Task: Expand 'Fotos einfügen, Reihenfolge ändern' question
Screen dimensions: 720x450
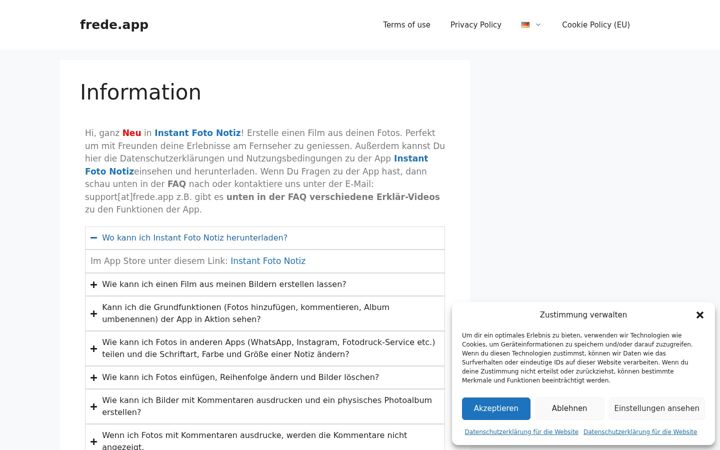Action: [264, 377]
